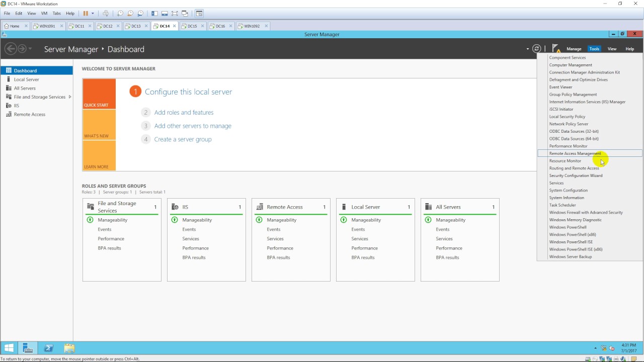
Task: Click the Server Manager forward arrow
Action: (22, 49)
